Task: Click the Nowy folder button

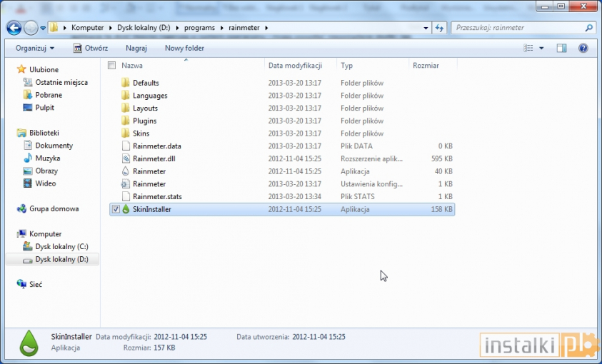Action: (x=184, y=48)
